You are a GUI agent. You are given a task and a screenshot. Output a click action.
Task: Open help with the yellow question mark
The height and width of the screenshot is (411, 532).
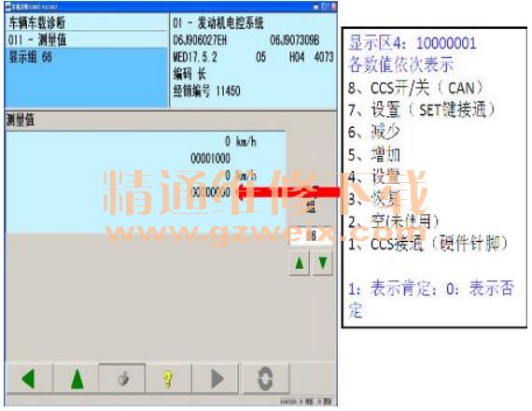(168, 378)
